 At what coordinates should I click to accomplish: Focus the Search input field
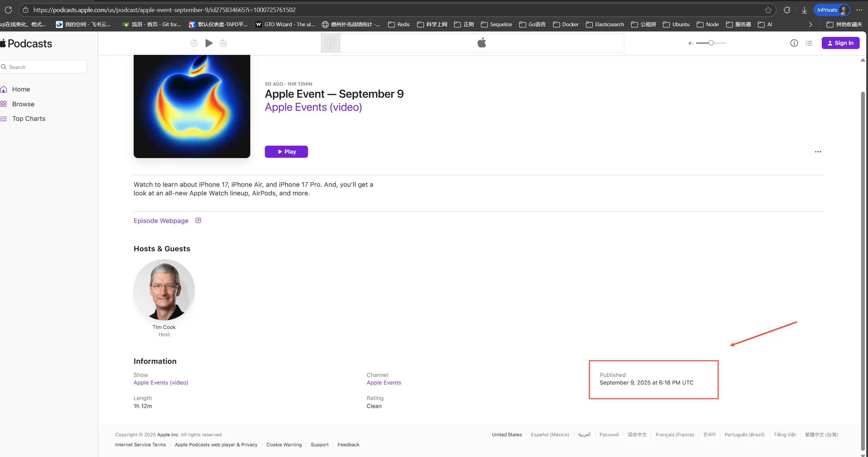(x=43, y=67)
